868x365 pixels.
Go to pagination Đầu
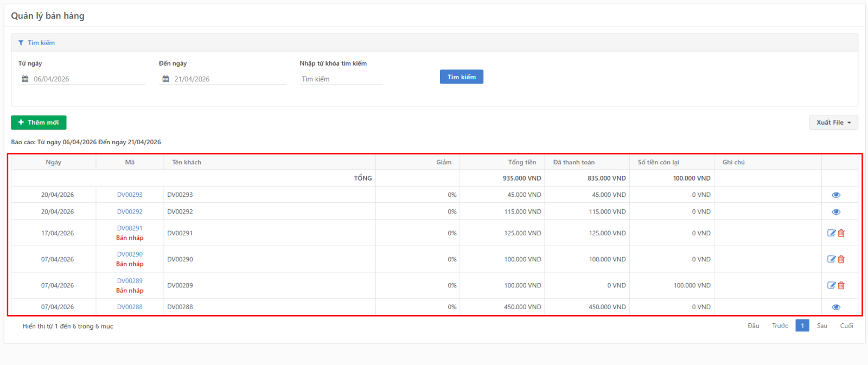click(x=754, y=326)
